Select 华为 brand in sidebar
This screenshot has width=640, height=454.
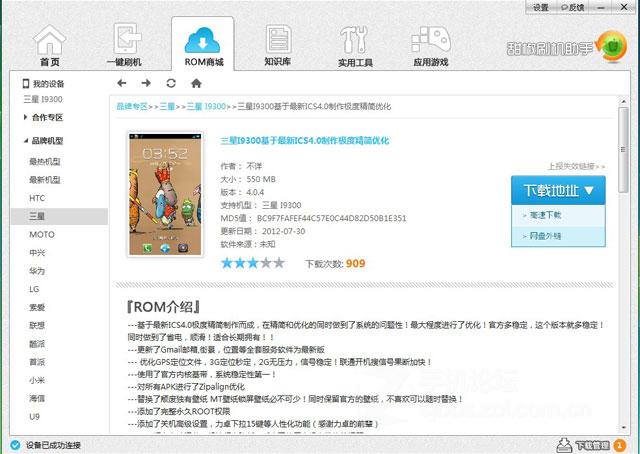(x=37, y=271)
